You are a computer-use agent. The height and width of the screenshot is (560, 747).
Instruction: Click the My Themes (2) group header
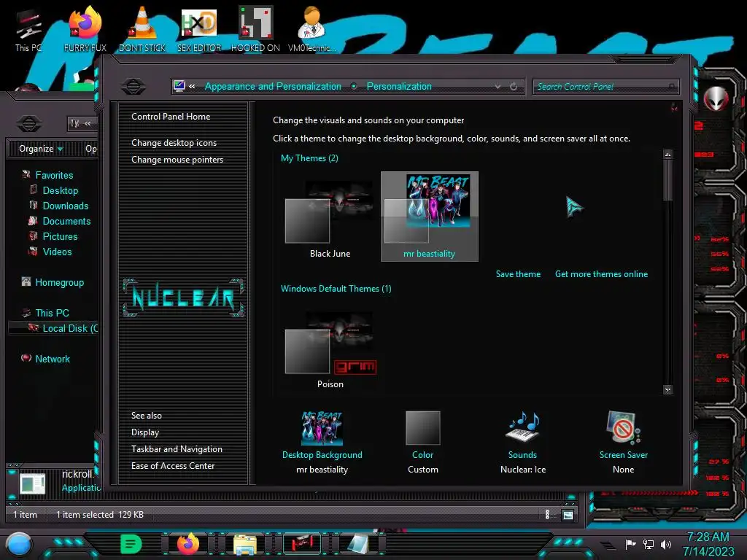pyautogui.click(x=309, y=158)
